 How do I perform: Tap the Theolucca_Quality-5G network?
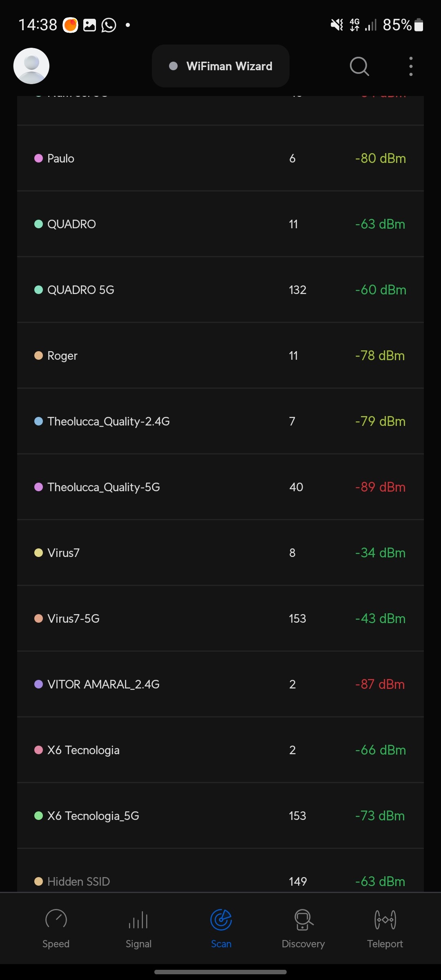[x=220, y=487]
